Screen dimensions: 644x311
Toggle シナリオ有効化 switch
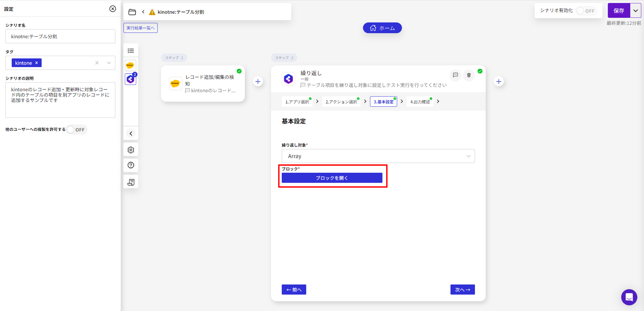[586, 11]
